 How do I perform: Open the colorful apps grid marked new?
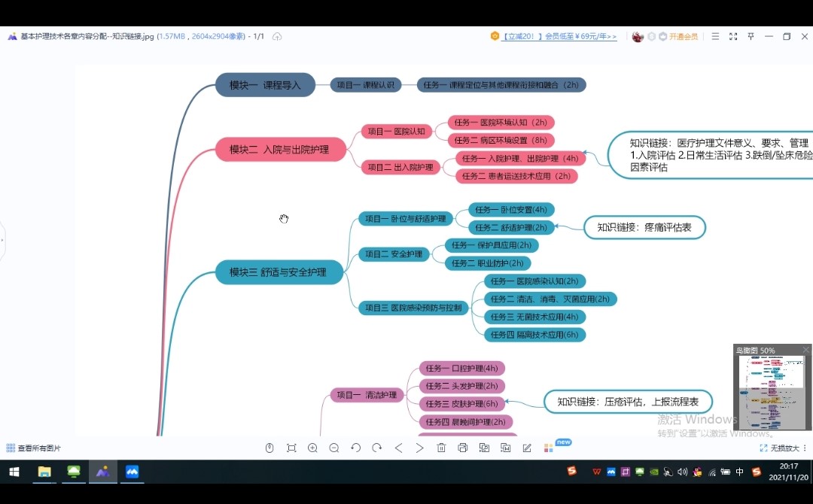(549, 448)
